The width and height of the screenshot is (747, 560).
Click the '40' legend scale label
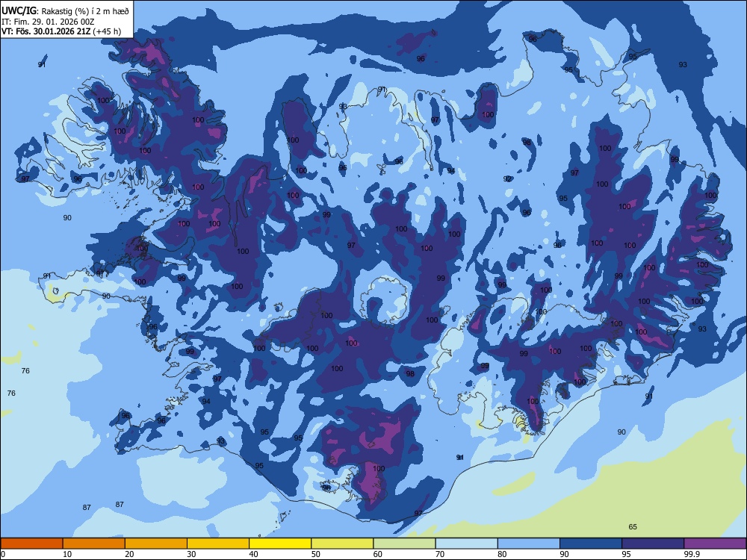pos(253,554)
